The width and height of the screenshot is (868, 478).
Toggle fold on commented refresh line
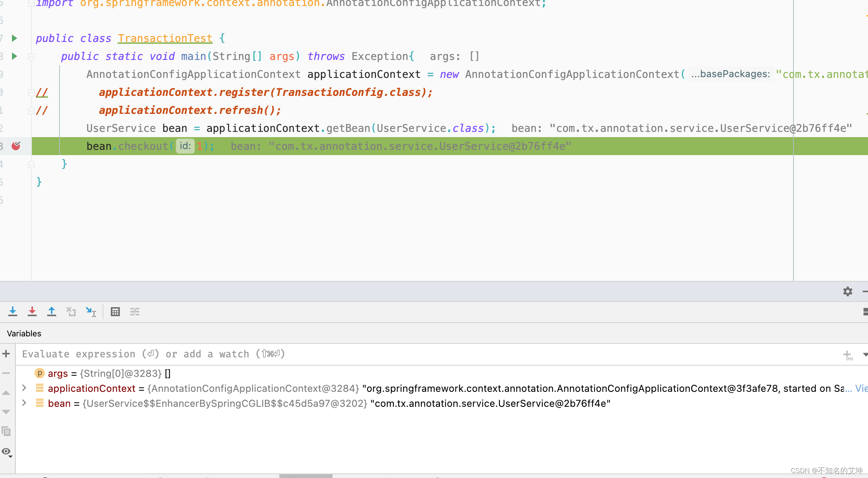[x=31, y=111]
